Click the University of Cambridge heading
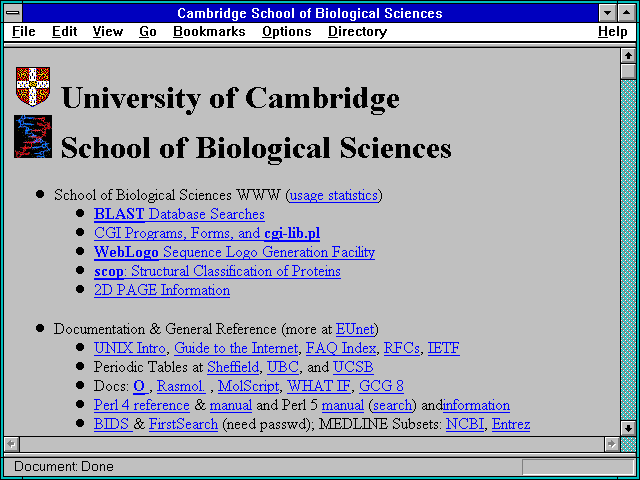This screenshot has height=480, width=640. [x=230, y=98]
